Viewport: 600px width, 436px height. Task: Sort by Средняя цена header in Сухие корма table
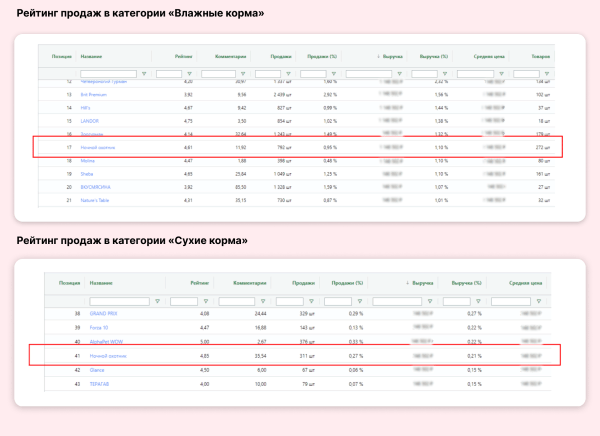525,283
